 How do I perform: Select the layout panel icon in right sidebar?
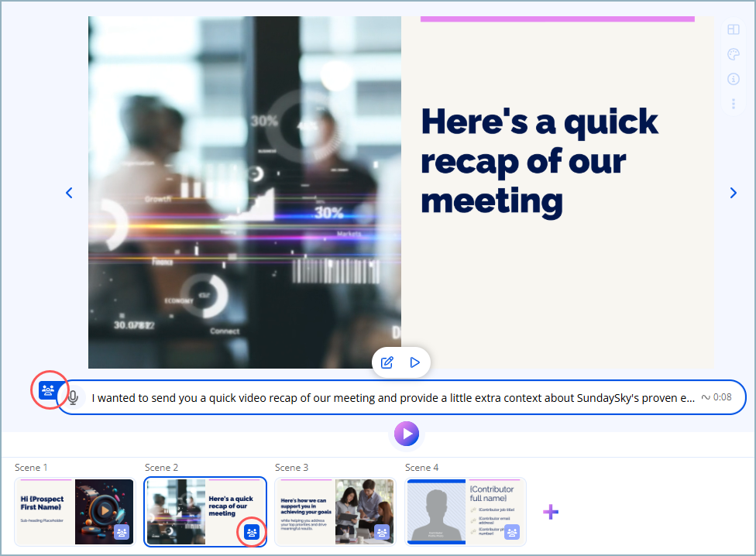click(734, 29)
